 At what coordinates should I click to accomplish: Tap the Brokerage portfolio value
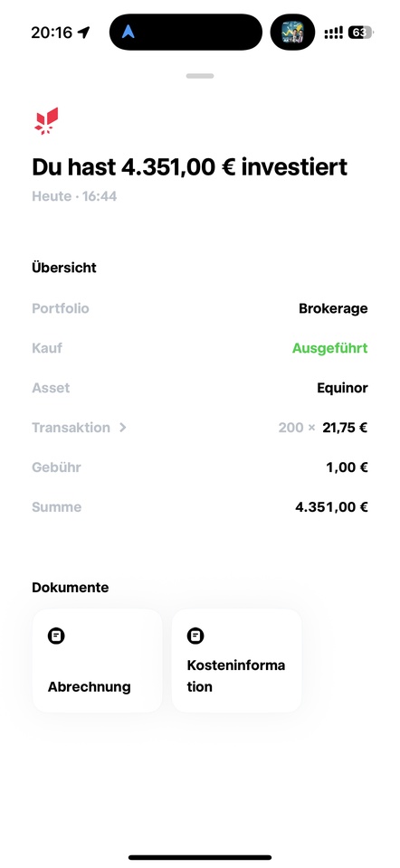point(334,308)
